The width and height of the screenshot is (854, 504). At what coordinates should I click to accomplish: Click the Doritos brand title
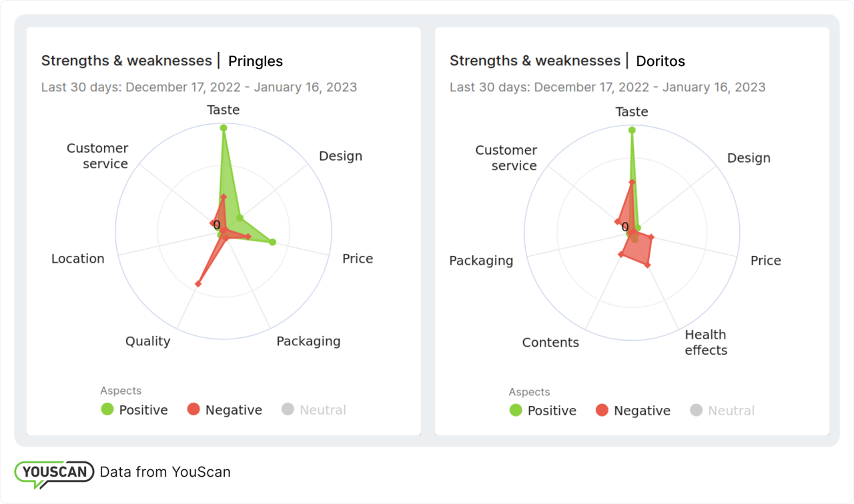tap(661, 61)
